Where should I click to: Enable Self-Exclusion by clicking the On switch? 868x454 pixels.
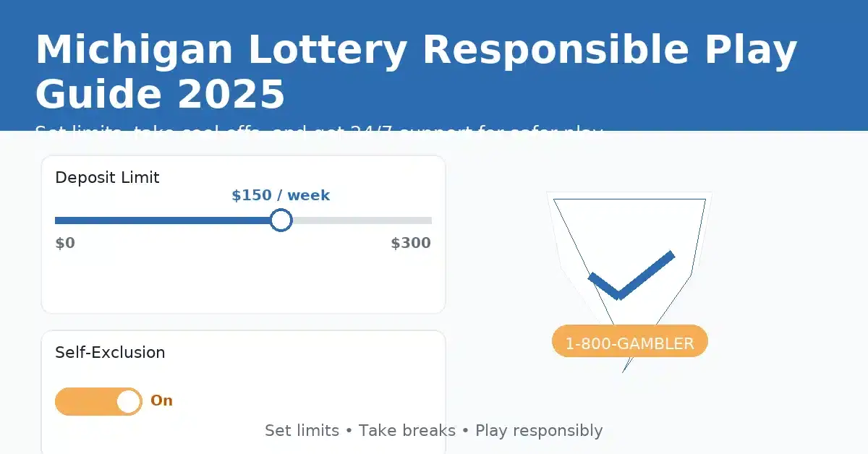(99, 401)
